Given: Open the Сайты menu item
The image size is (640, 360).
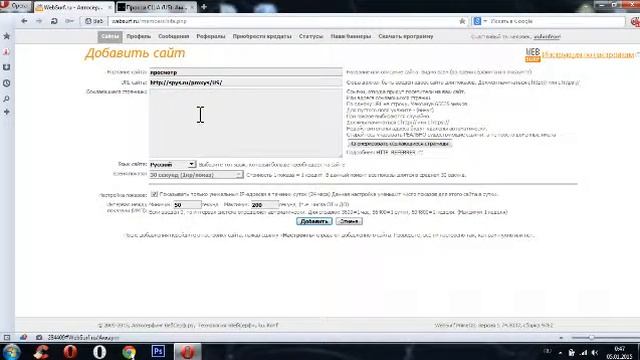Looking at the screenshot, I should coord(110,36).
